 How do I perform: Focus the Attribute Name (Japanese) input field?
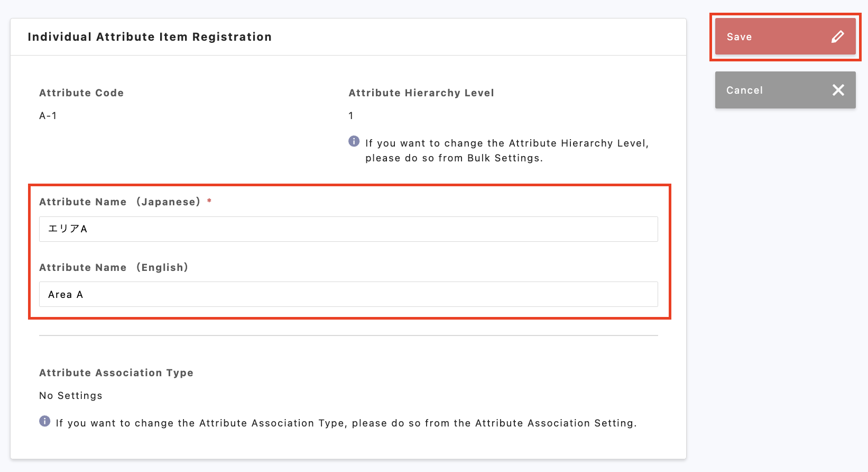[348, 229]
